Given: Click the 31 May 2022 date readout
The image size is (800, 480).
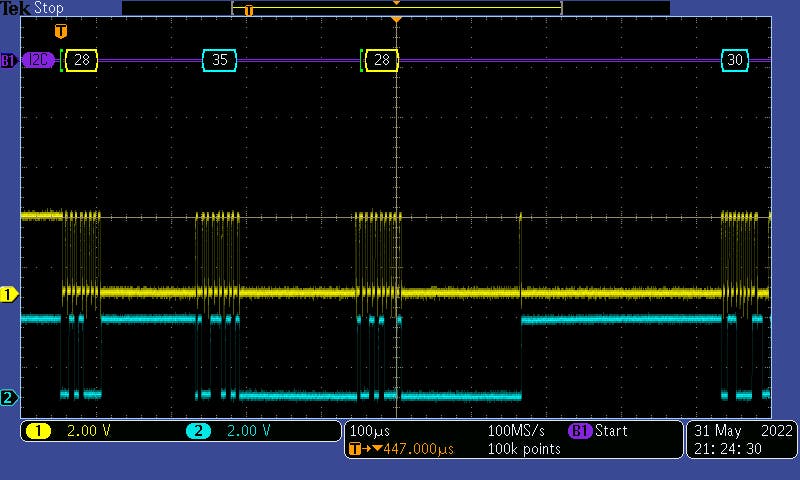Looking at the screenshot, I should (x=741, y=431).
